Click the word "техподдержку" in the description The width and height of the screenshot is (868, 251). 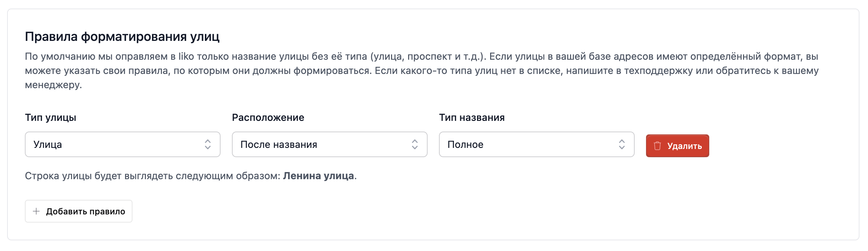tap(658, 71)
